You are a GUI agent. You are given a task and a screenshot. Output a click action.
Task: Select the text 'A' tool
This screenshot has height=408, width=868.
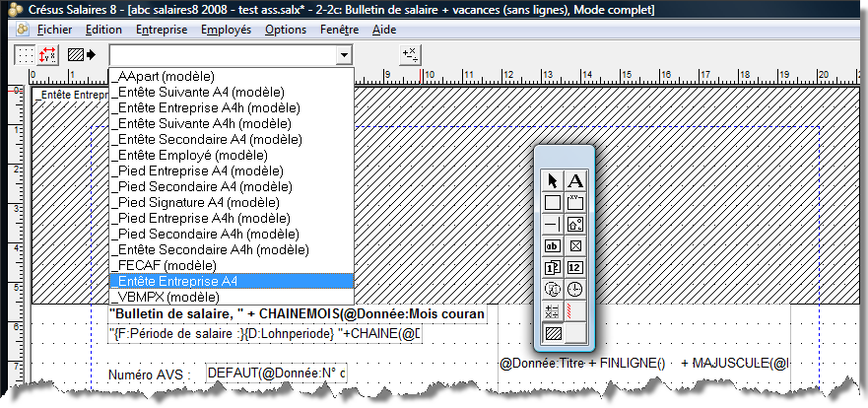(575, 181)
